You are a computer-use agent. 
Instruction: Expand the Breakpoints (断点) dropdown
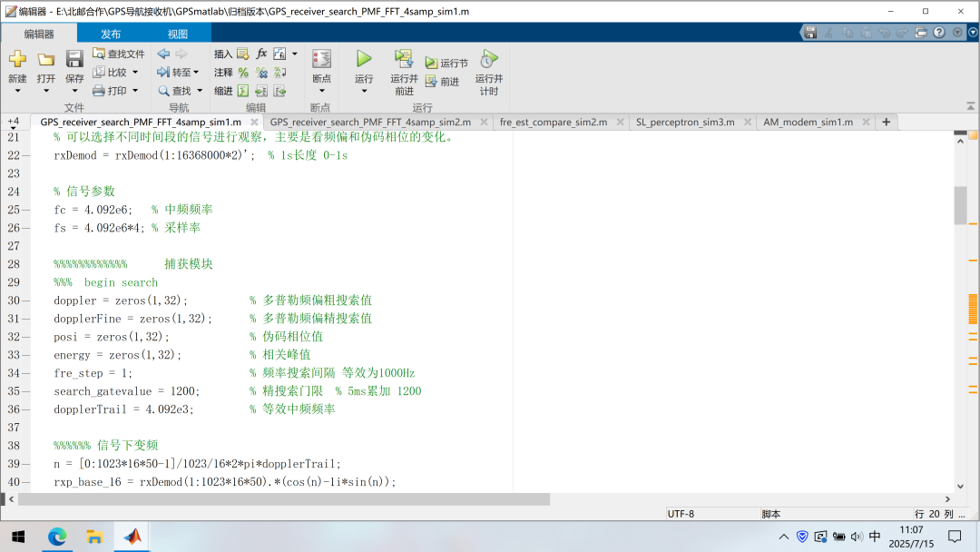(x=321, y=91)
